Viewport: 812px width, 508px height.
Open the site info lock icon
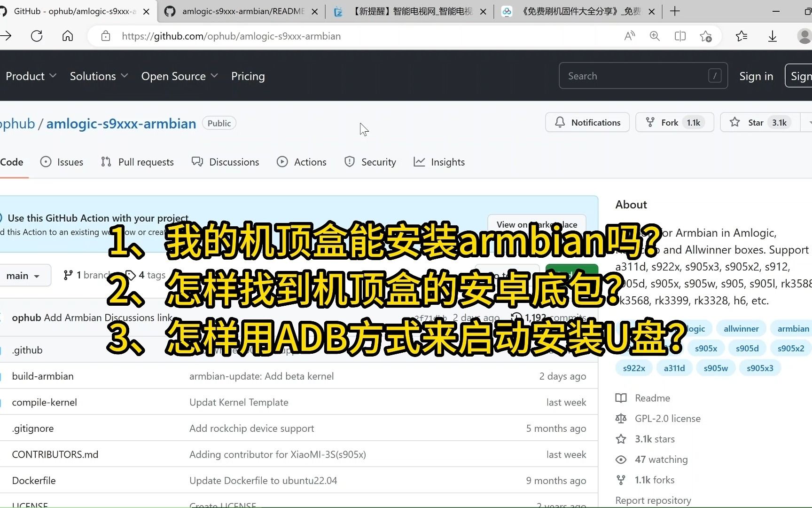pyautogui.click(x=106, y=36)
